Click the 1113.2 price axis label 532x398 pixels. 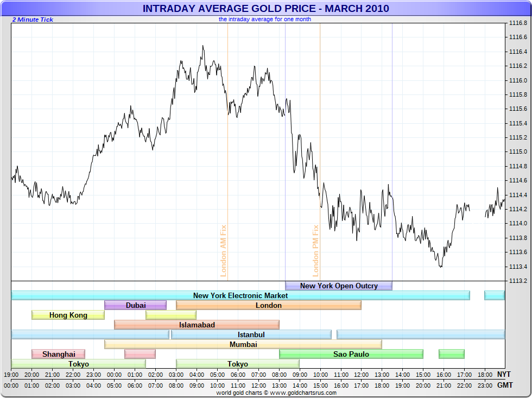click(x=518, y=281)
